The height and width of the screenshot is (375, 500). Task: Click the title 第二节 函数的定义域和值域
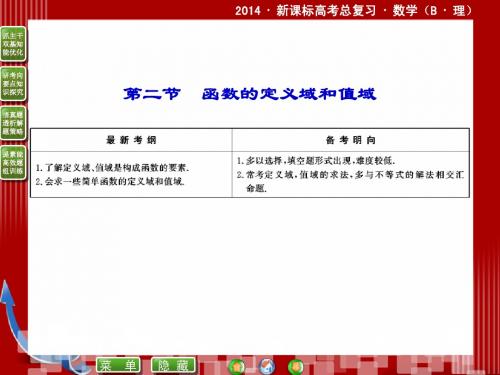[249, 94]
